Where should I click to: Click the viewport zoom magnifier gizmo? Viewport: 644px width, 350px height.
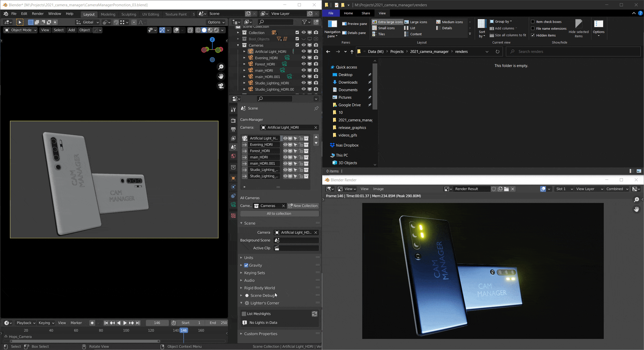tap(221, 67)
